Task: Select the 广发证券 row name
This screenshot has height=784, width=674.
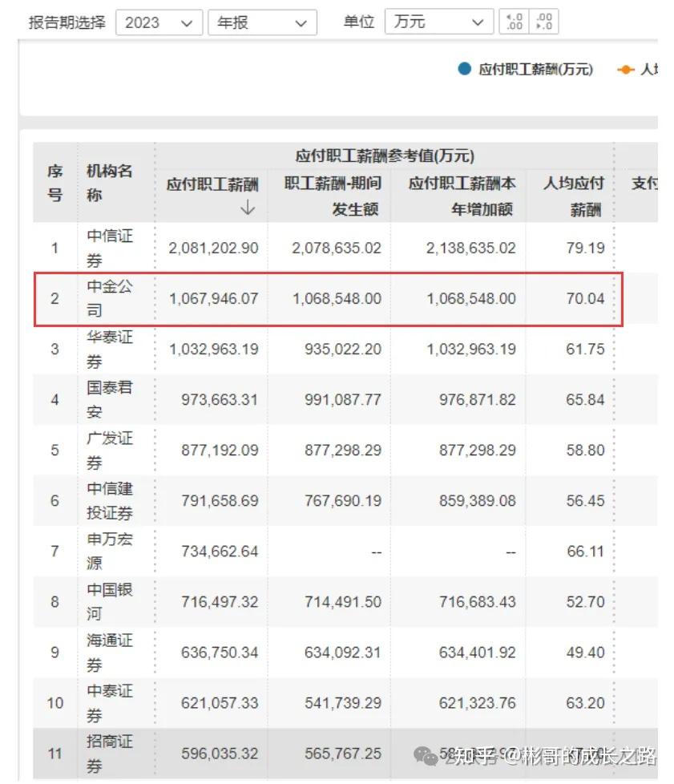Action: pos(110,450)
